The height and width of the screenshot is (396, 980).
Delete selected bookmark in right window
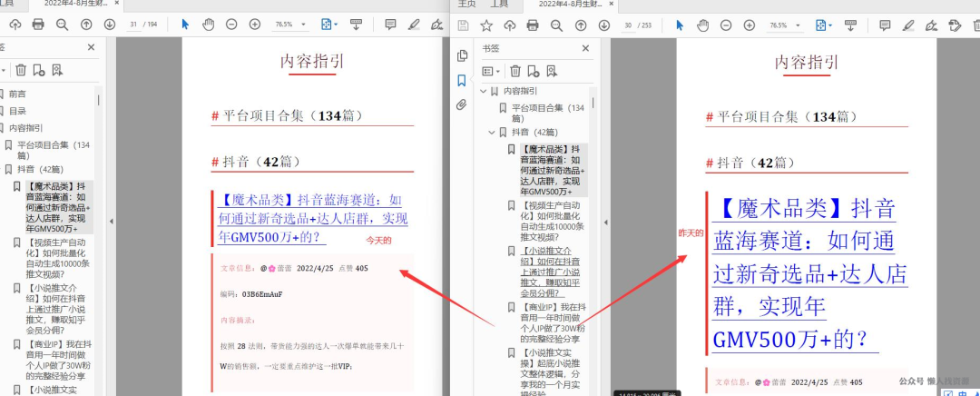click(515, 71)
